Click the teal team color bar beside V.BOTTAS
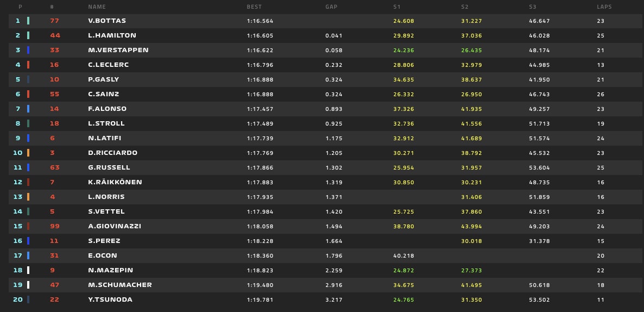Screen dimensions: 644x312 [x=28, y=21]
